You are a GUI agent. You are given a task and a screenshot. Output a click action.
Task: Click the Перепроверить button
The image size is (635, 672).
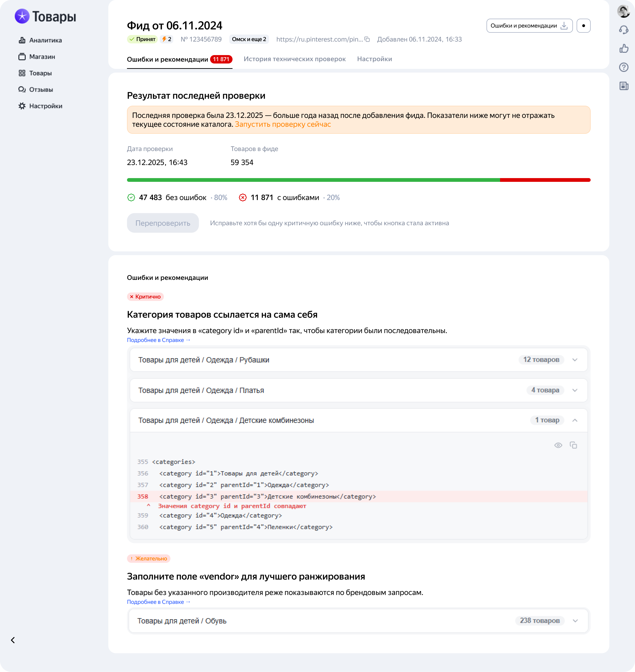point(163,223)
